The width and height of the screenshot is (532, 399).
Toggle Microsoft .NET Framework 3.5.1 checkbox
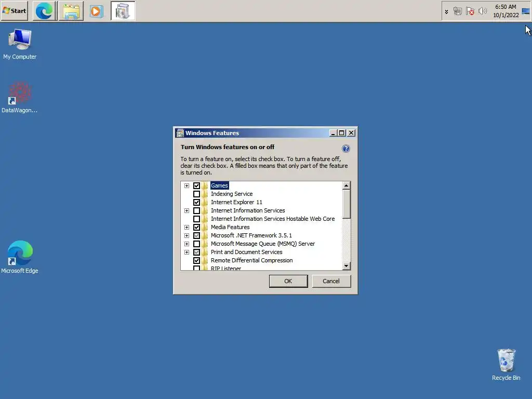[196, 235]
